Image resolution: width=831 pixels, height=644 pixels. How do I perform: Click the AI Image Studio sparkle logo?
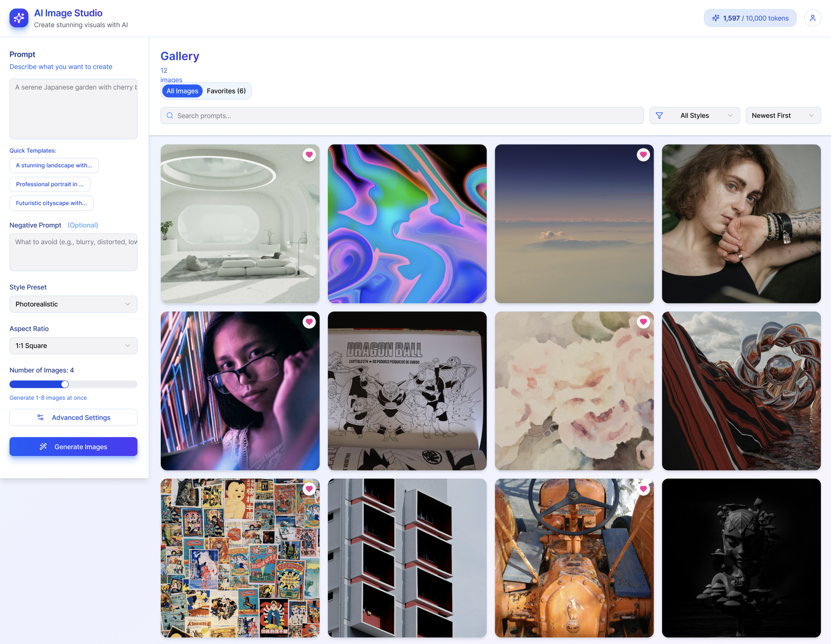coord(19,18)
